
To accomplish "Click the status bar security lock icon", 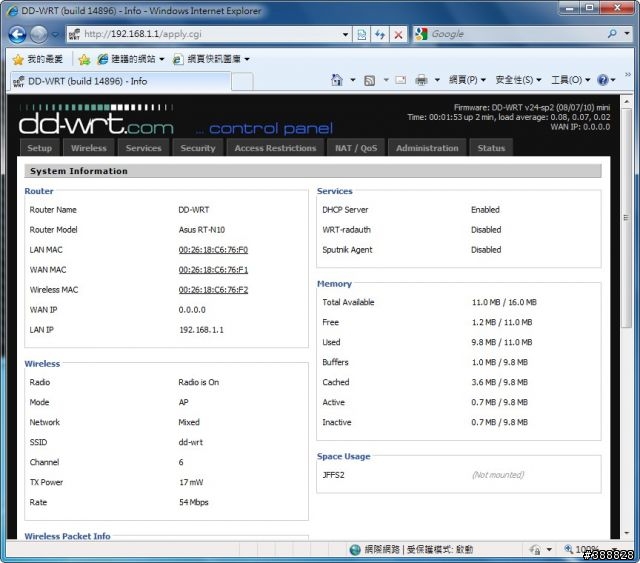I will (x=535, y=550).
